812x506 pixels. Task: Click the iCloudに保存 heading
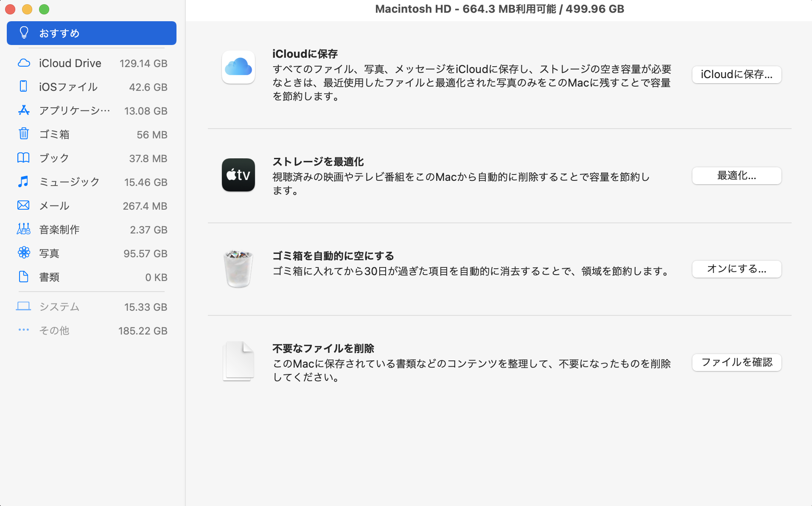point(305,54)
